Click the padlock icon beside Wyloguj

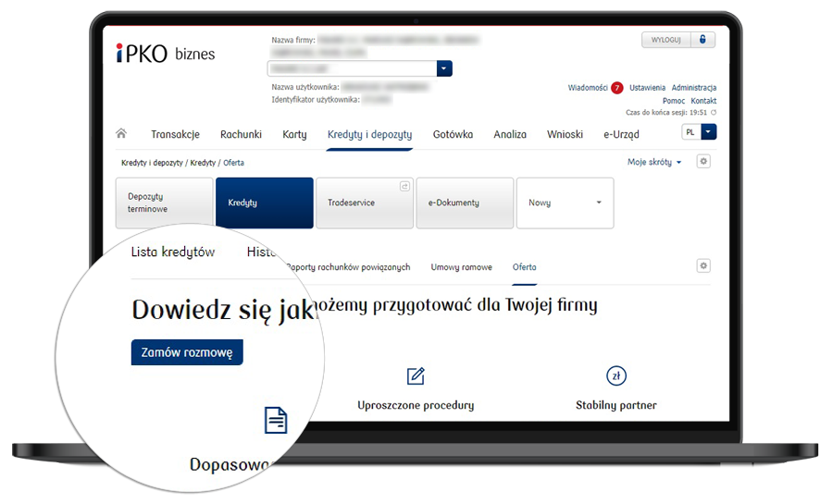(703, 40)
